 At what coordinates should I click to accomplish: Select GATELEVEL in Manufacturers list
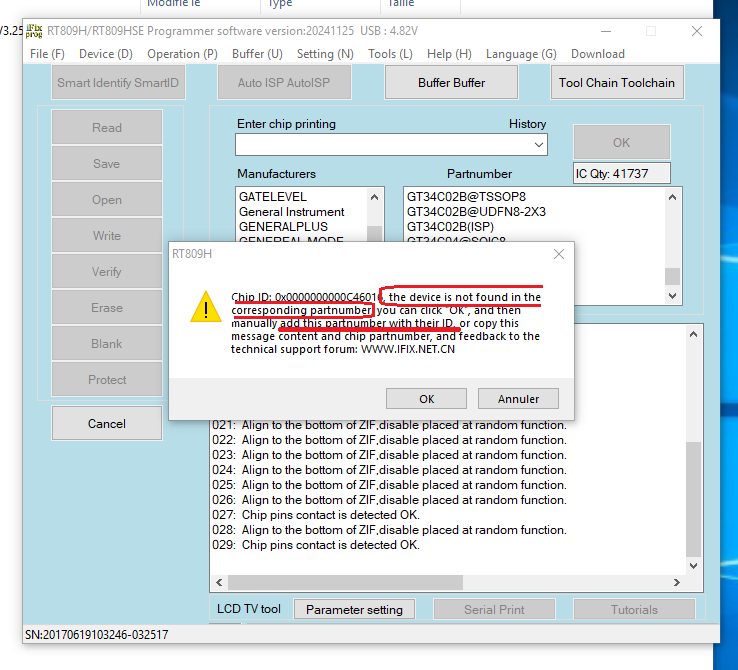(273, 197)
